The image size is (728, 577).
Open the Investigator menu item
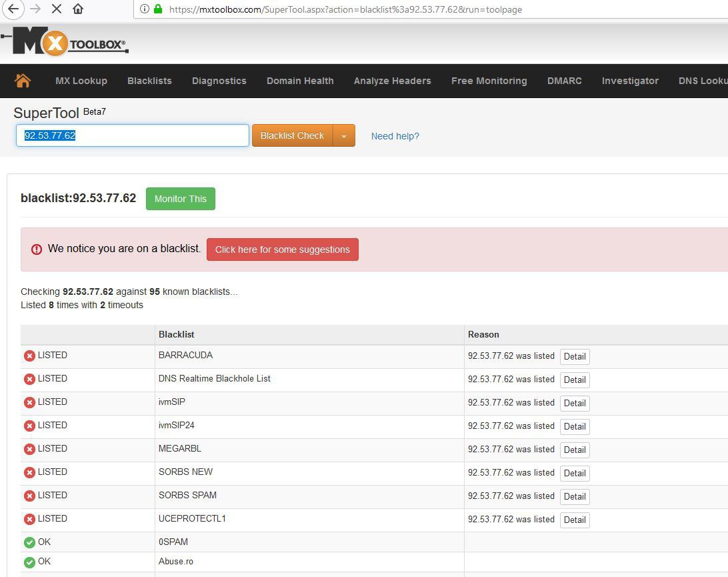(x=630, y=81)
